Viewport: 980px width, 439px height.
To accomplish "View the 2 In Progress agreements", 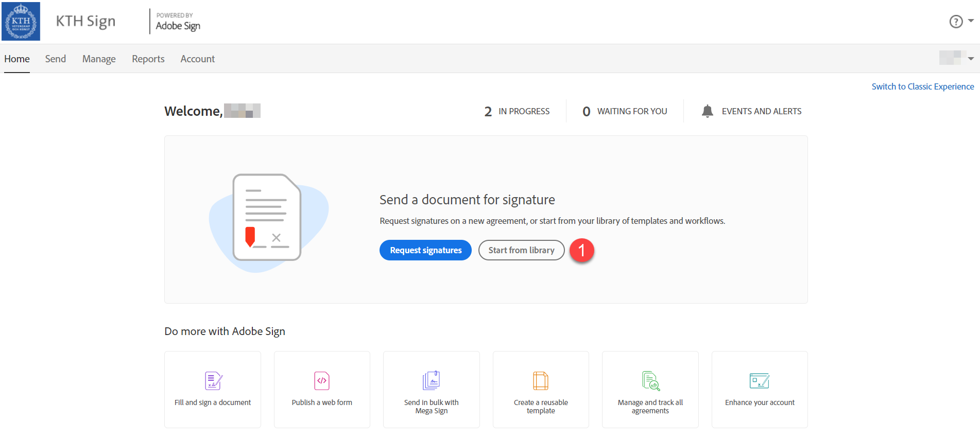I will (x=517, y=111).
